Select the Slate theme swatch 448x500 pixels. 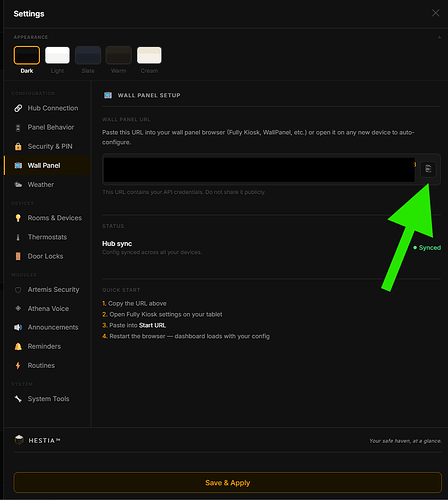click(88, 55)
